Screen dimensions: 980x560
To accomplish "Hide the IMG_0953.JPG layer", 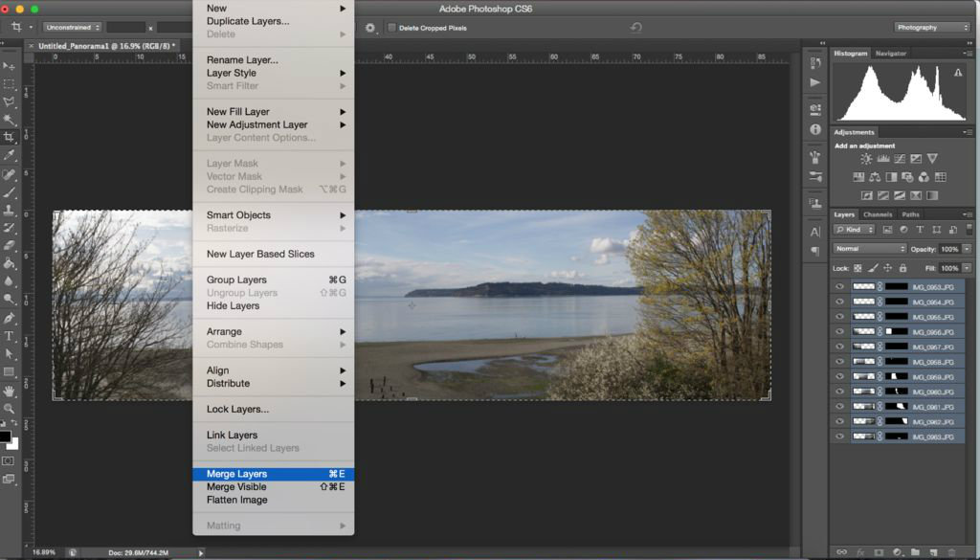I will [x=839, y=286].
